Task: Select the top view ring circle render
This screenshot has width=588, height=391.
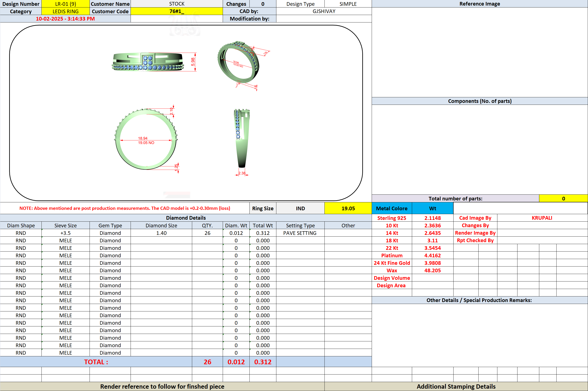Action: pyautogui.click(x=146, y=139)
